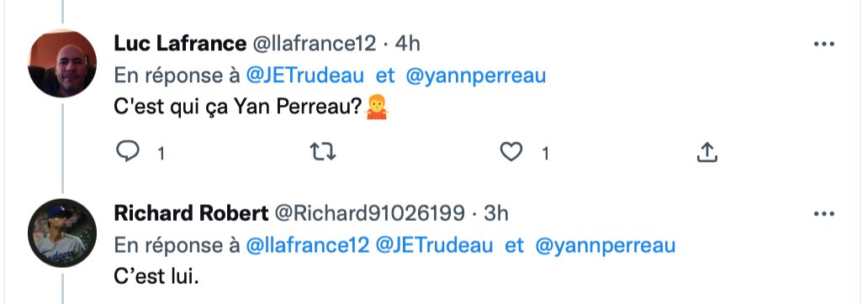Visit @yannperreau in Luc's reply line

click(x=476, y=76)
